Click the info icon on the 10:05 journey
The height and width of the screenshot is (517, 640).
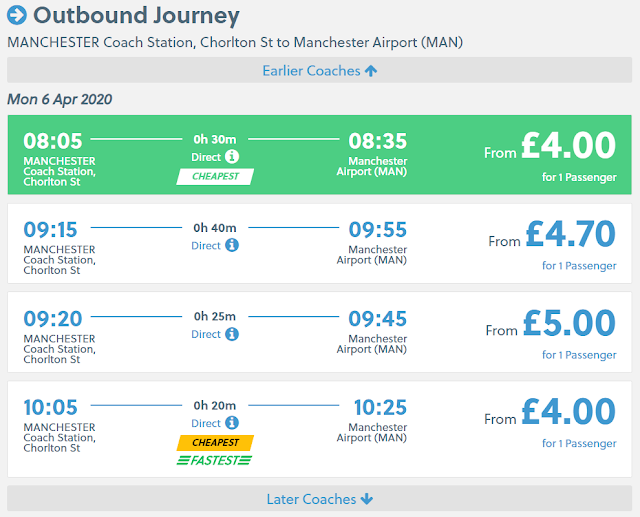pyautogui.click(x=232, y=423)
